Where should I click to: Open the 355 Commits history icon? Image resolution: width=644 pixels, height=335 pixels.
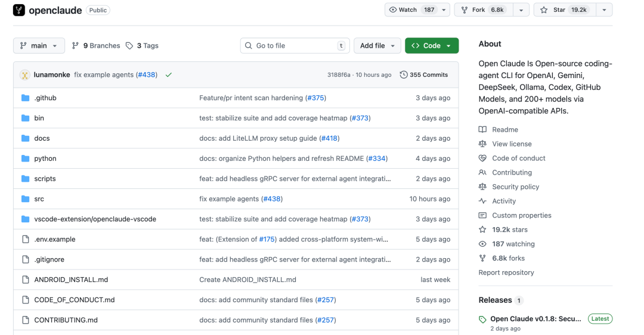tap(404, 75)
